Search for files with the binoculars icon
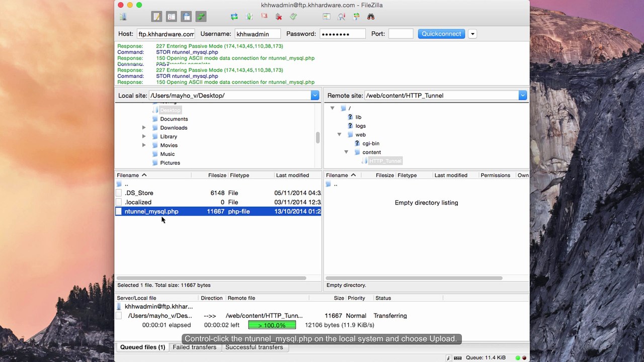This screenshot has width=644, height=362. [371, 17]
